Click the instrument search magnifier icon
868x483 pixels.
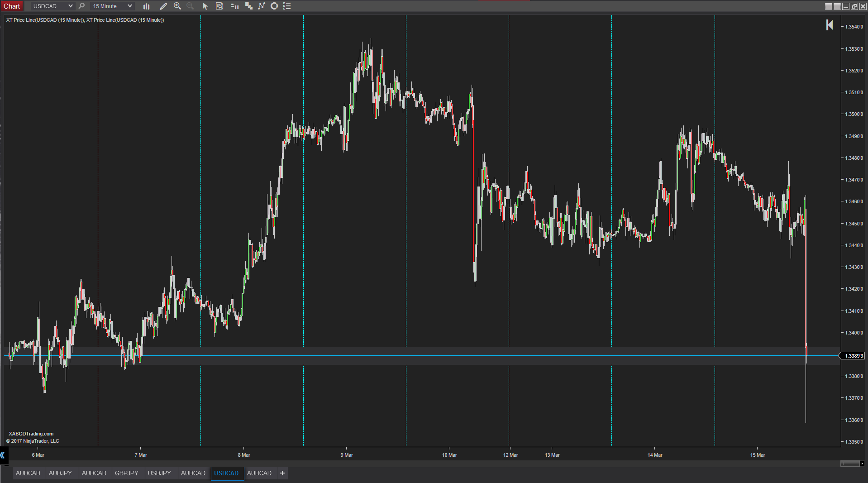(82, 6)
